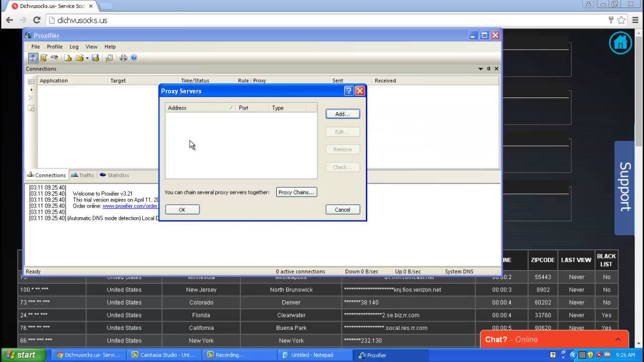The image size is (644, 362).
Task: Click the dialog's question-mark help button
Action: point(349,91)
